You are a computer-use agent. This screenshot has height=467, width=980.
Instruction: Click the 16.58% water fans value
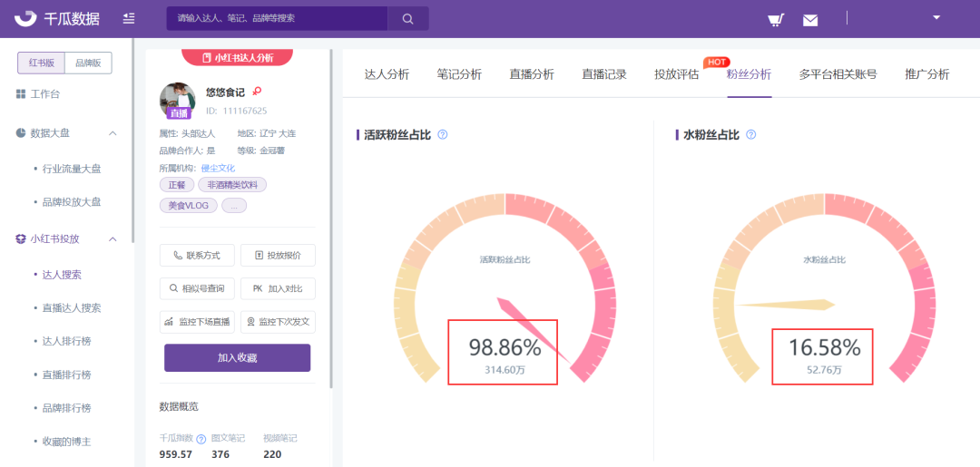(x=824, y=347)
